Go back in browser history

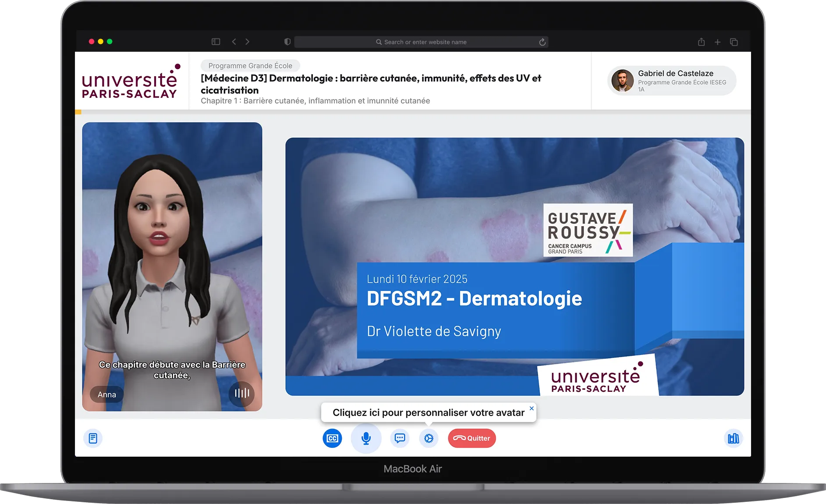(234, 42)
